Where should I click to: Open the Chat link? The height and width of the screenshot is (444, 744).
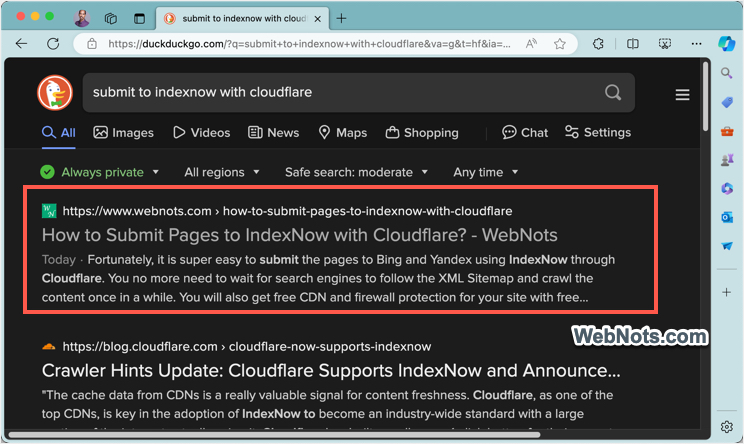[525, 133]
